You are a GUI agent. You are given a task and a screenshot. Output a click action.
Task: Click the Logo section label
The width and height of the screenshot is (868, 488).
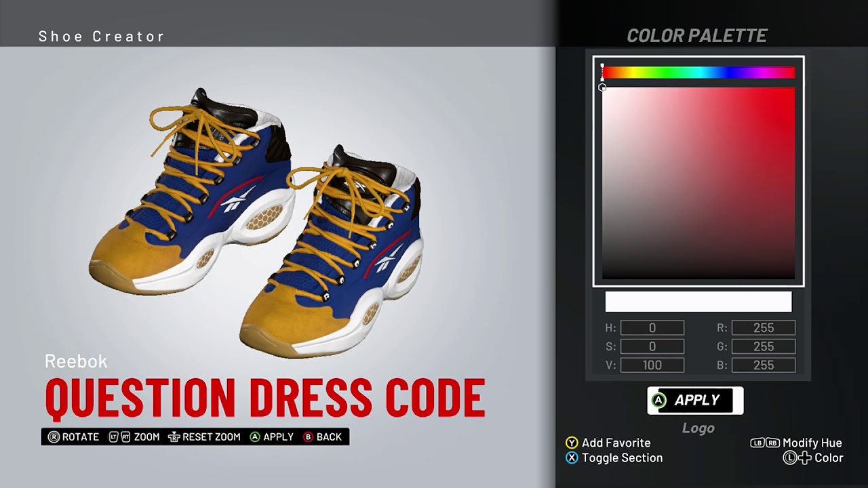pos(698,428)
